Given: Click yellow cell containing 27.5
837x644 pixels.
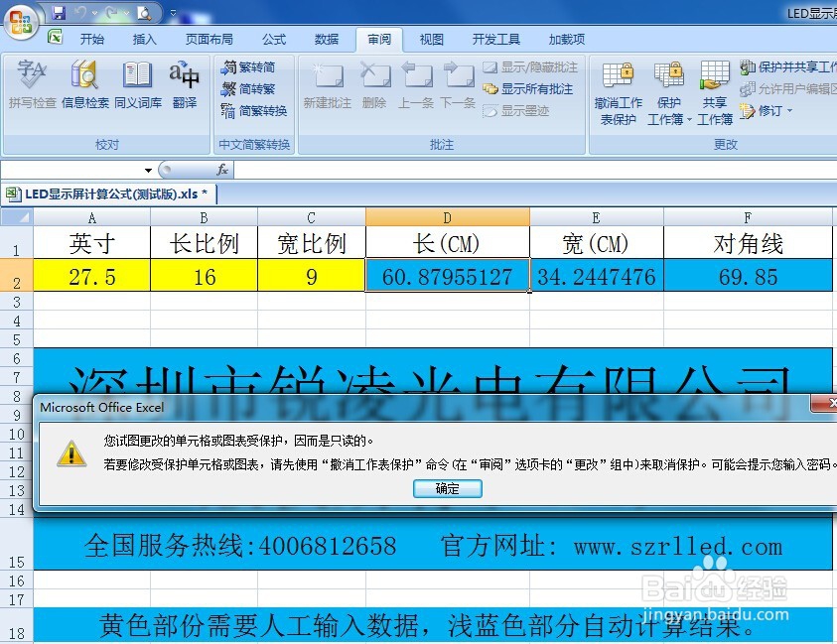Looking at the screenshot, I should click(91, 275).
